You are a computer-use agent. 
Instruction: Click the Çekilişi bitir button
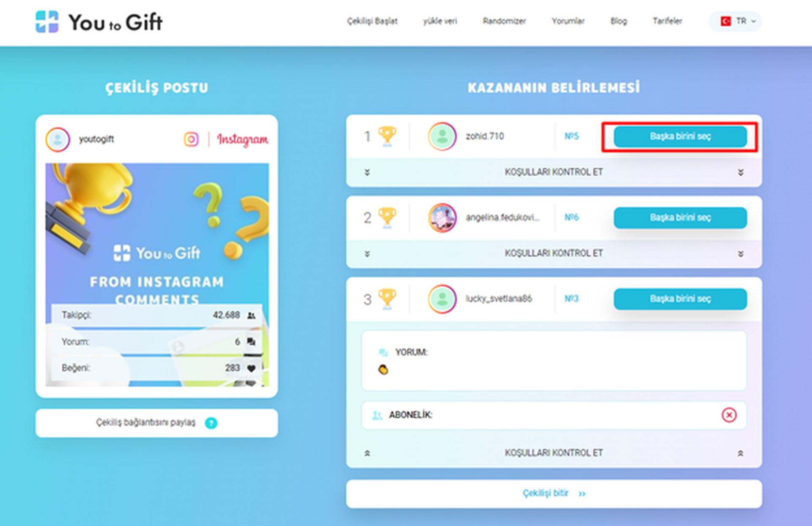pos(554,493)
